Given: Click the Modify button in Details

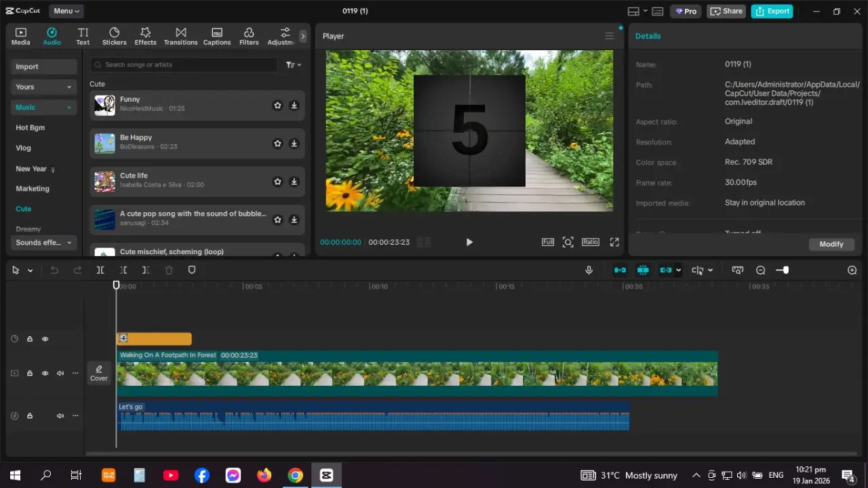Looking at the screenshot, I should pos(831,244).
